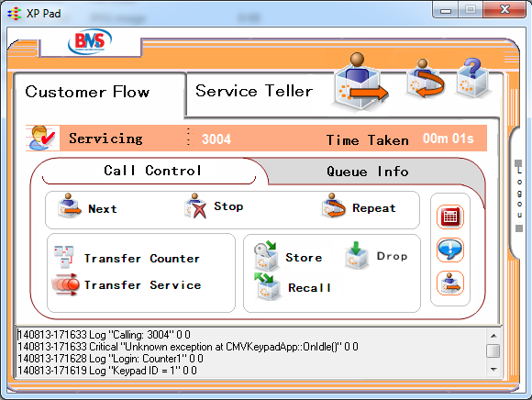
Task: Click the small next-customer icon in side panel
Action: [x=449, y=283]
